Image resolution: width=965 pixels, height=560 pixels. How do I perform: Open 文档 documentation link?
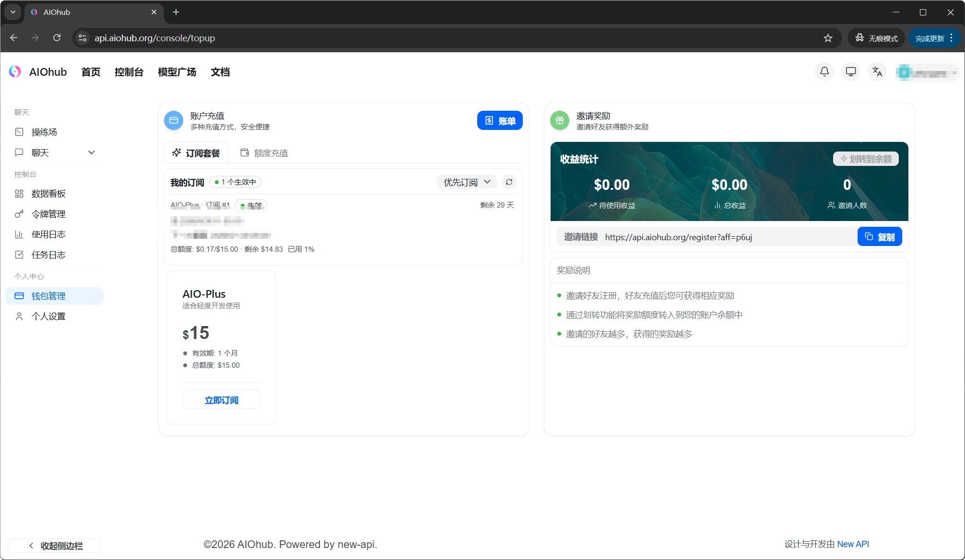[220, 72]
